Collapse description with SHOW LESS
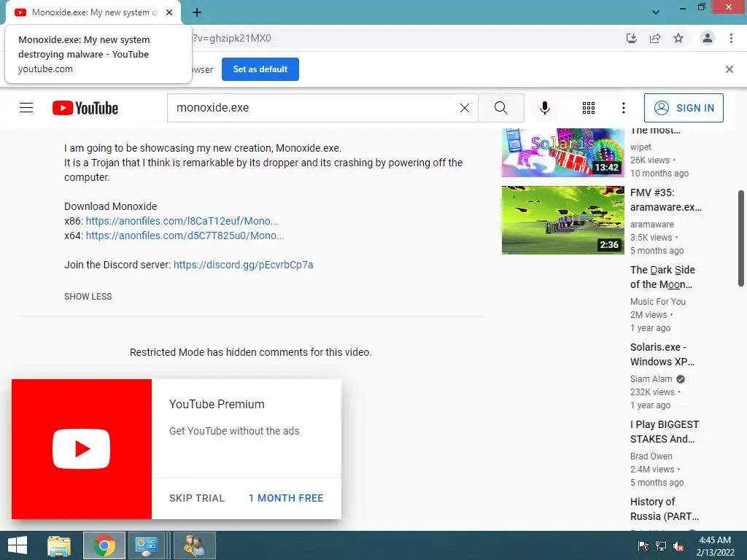The image size is (747, 560). (x=88, y=297)
